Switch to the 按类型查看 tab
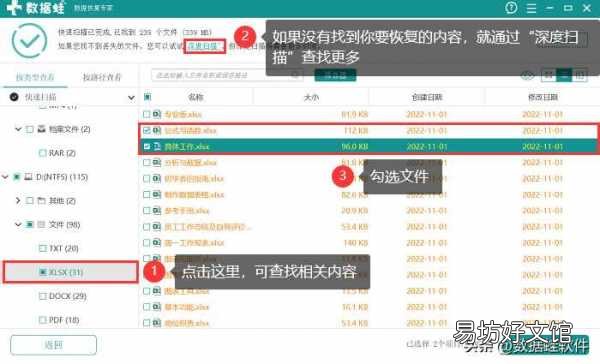The width and height of the screenshot is (600, 364). pos(35,77)
